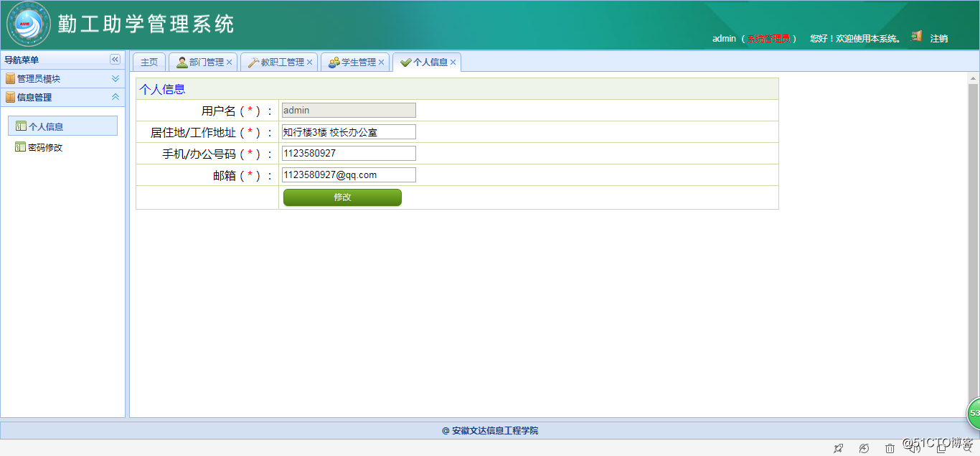This screenshot has width=980, height=456.
Task: Switch to the 主页 tab
Action: 149,62
